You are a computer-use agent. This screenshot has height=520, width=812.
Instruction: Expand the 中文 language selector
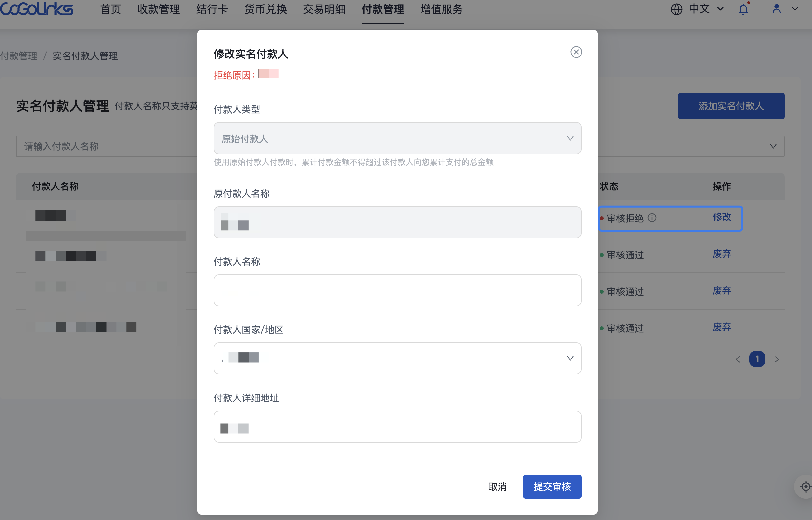click(x=706, y=9)
